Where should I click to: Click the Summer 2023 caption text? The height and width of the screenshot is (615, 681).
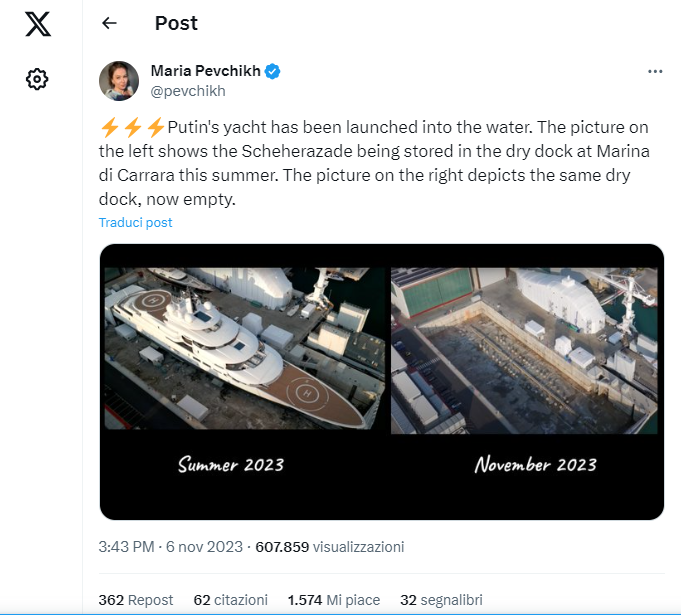click(231, 464)
